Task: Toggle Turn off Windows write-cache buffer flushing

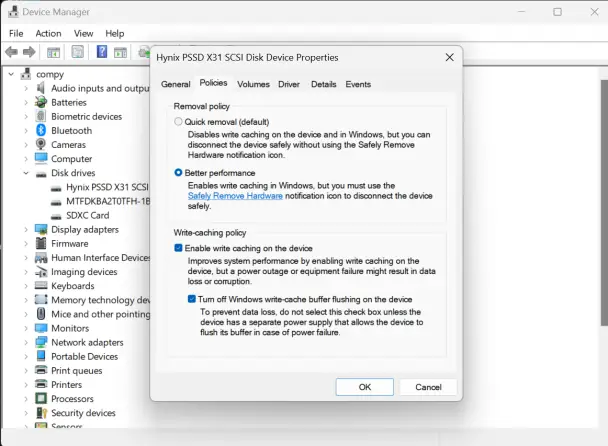Action: tap(192, 299)
